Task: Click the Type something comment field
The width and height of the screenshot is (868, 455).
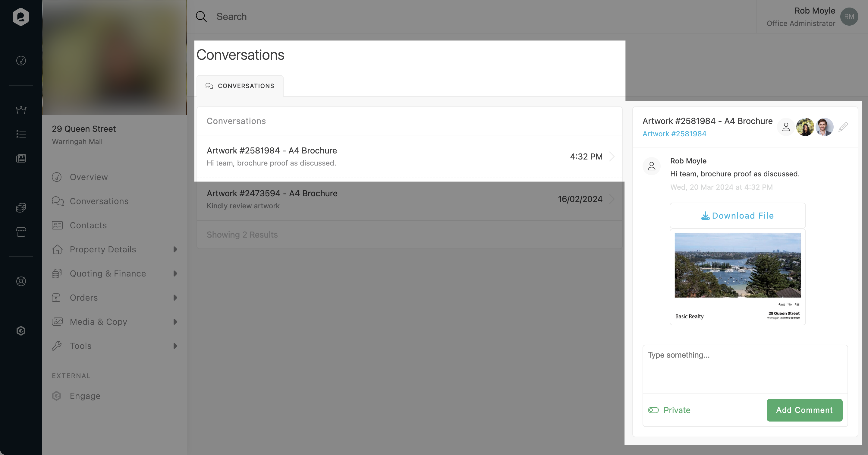Action: click(745, 369)
